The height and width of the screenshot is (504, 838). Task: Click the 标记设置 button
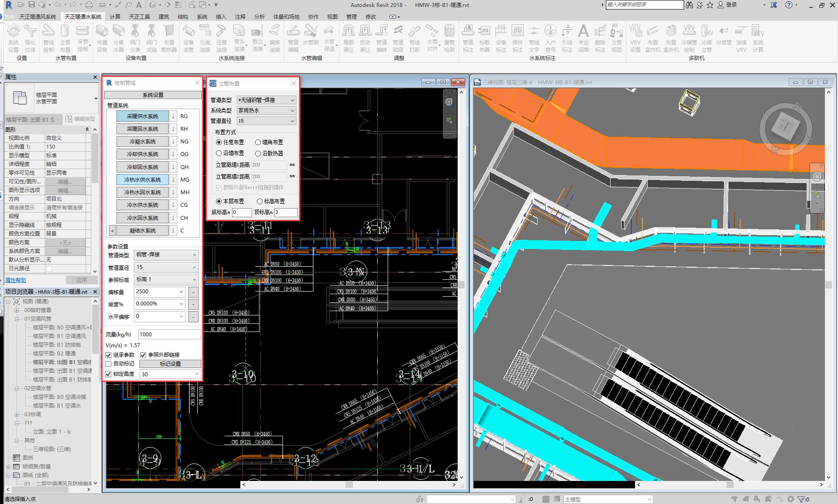coord(170,364)
